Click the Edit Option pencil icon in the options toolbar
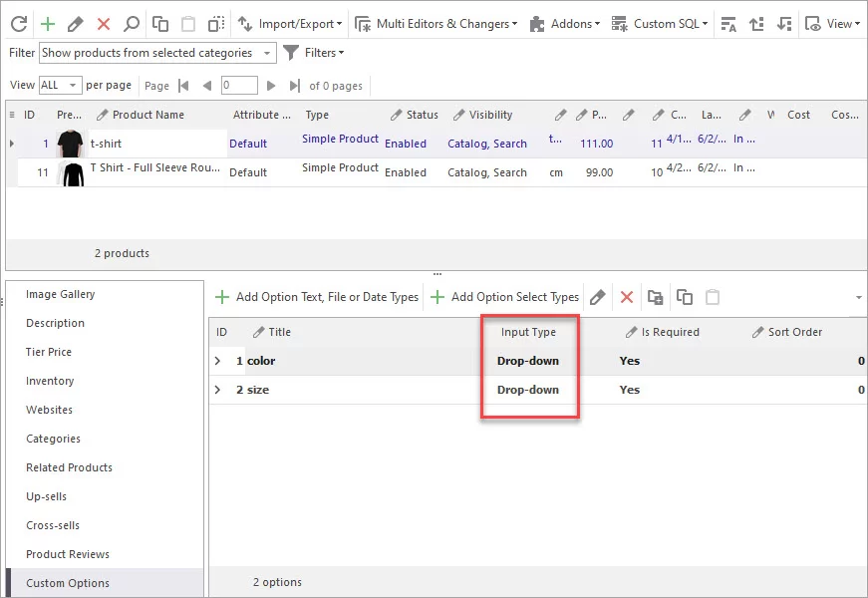Viewport: 868px width, 598px height. coord(597,297)
